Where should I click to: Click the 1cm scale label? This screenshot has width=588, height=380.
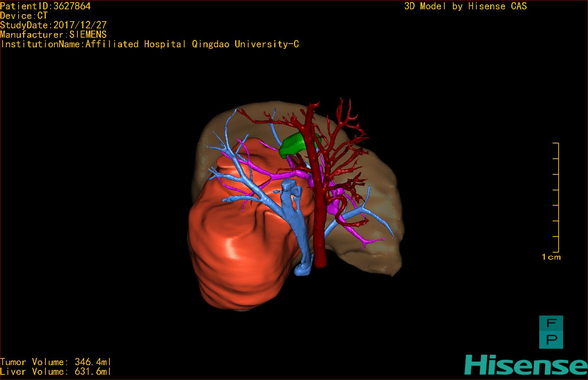click(x=551, y=257)
